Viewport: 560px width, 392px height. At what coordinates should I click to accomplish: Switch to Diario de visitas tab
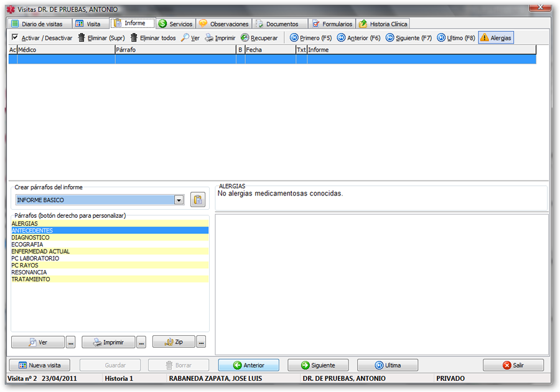37,24
